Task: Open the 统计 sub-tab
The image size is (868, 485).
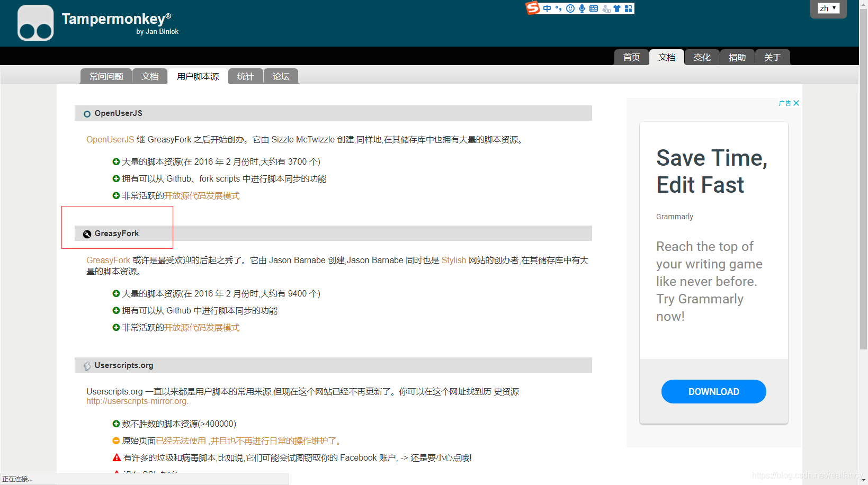Action: (245, 76)
